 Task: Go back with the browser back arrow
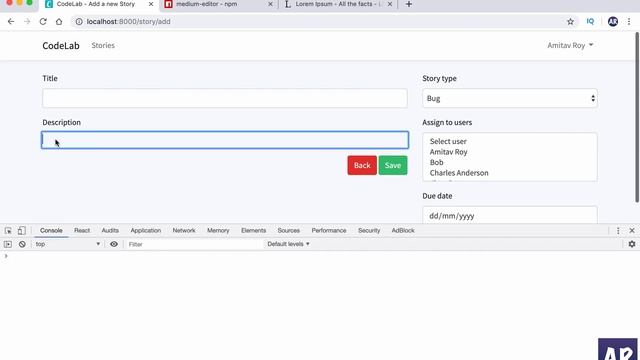click(x=11, y=22)
